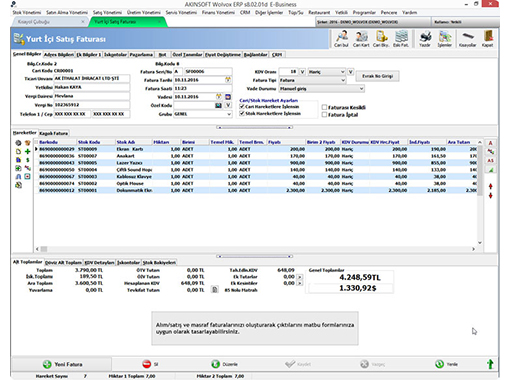Viewport: 510px width, 380px height.
Task: Click the red square icon beside the grid
Action: (27, 176)
